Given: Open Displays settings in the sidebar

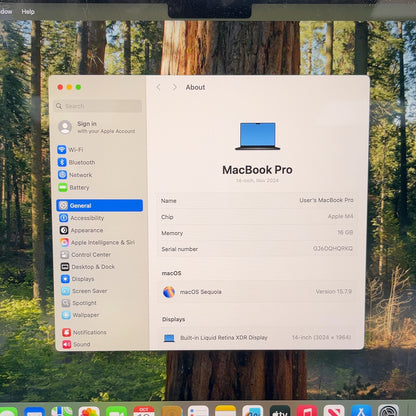Looking at the screenshot, I should pyautogui.click(x=78, y=279).
